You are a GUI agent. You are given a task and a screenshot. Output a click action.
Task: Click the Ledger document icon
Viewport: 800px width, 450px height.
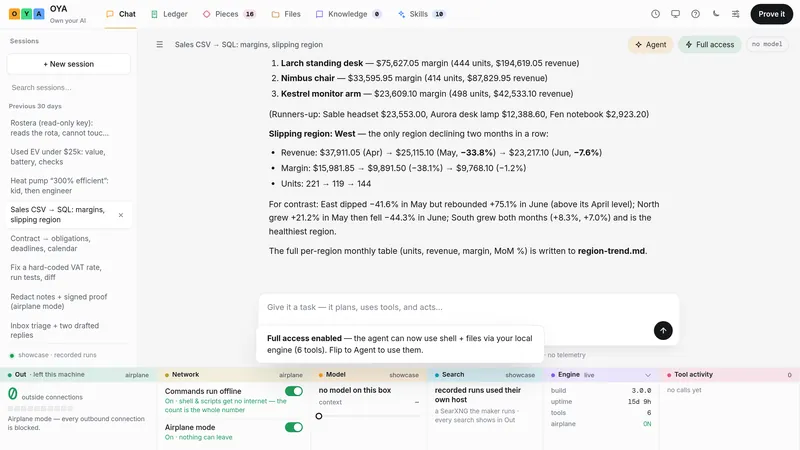[155, 14]
